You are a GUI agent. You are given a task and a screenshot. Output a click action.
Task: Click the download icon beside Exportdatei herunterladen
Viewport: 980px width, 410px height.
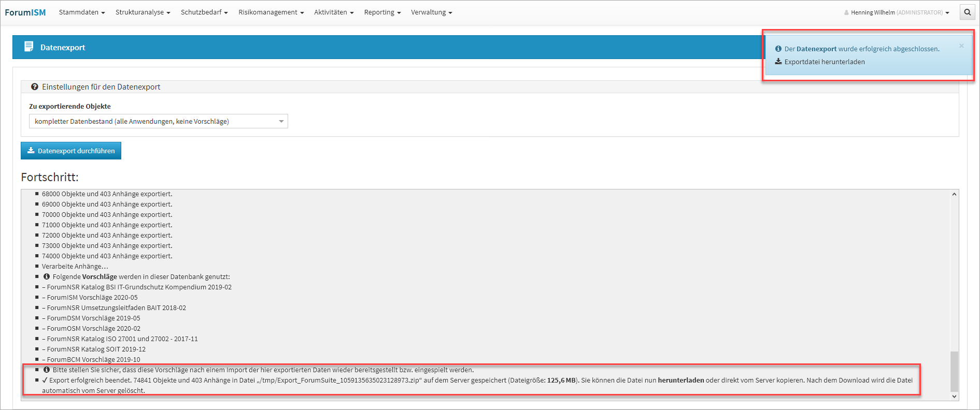(778, 62)
